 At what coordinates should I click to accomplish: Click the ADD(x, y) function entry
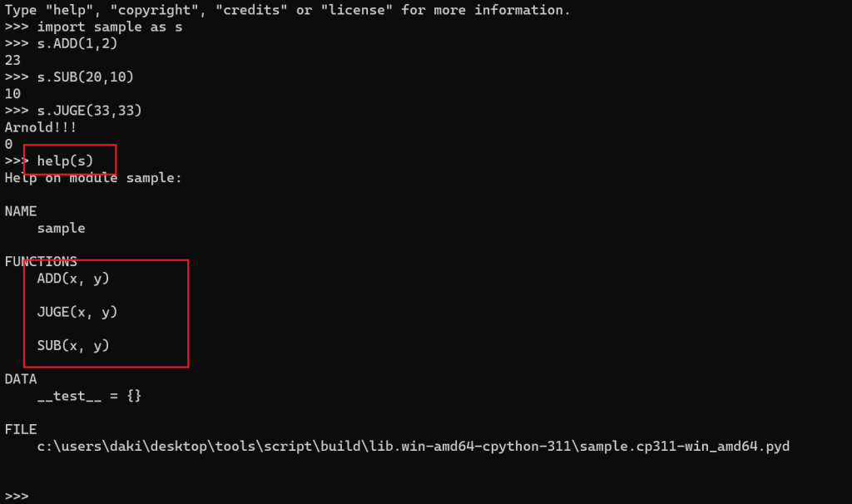(x=73, y=279)
